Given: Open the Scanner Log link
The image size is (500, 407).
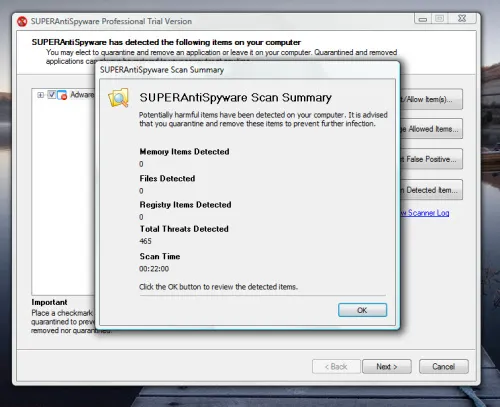Looking at the screenshot, I should 425,213.
